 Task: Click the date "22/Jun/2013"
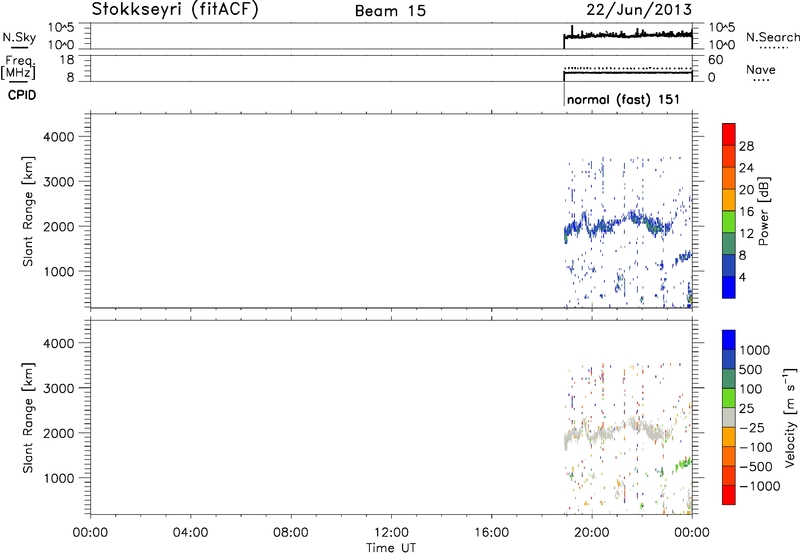pyautogui.click(x=639, y=10)
